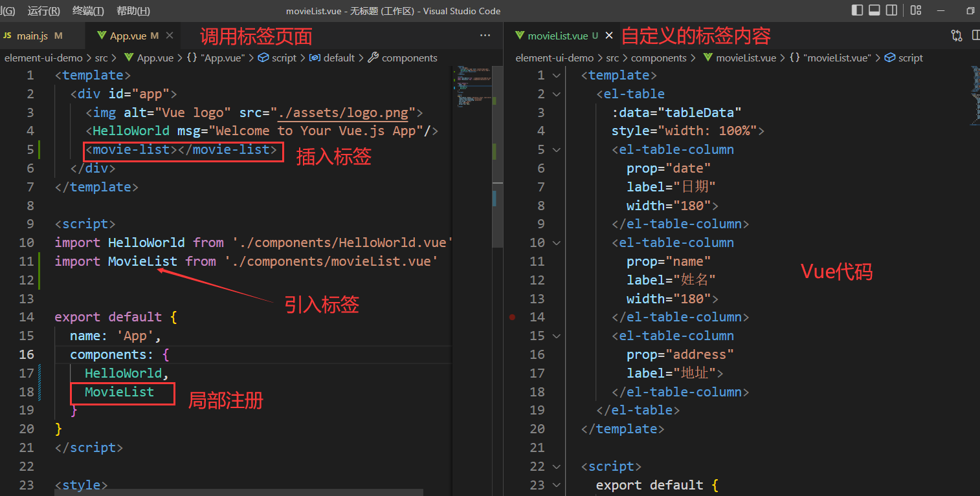Click <div id="app"> on line 2
This screenshot has height=496, width=980.
coord(123,94)
